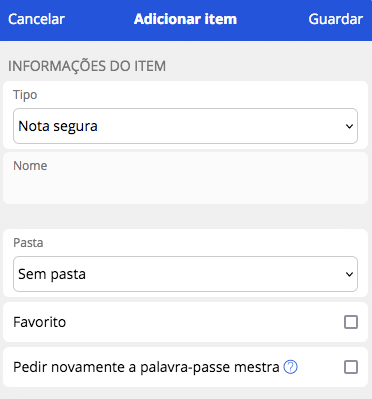The image size is (372, 399).
Task: Click the Adicionar item header title
Action: pyautogui.click(x=185, y=19)
